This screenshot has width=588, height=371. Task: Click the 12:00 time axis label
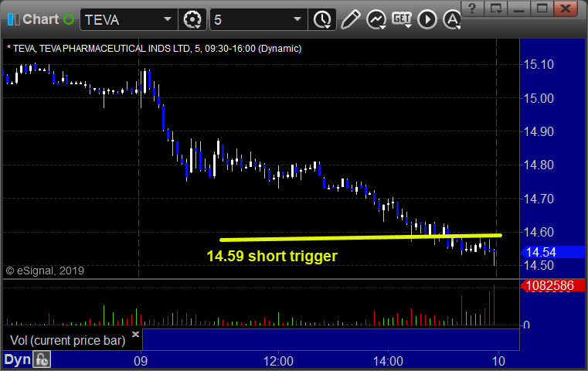coord(278,361)
